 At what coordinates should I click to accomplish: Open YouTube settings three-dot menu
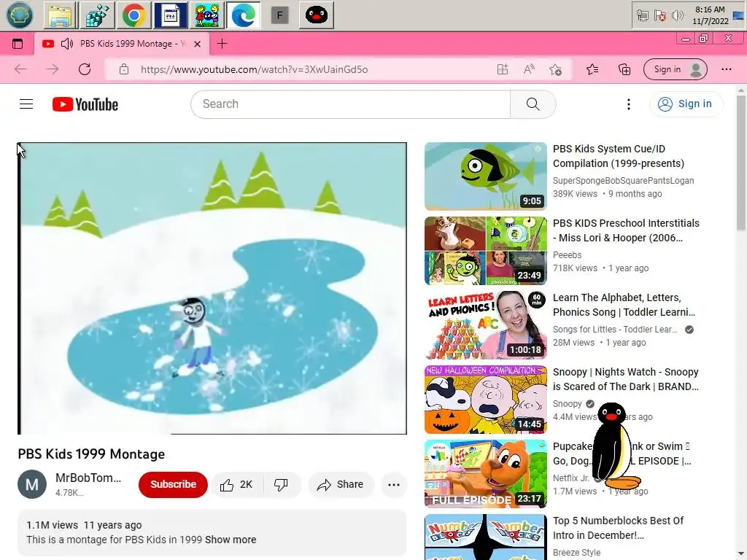(628, 104)
